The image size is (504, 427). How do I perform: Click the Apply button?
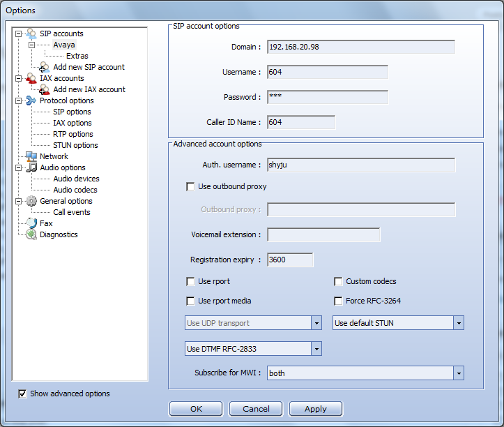click(x=316, y=409)
